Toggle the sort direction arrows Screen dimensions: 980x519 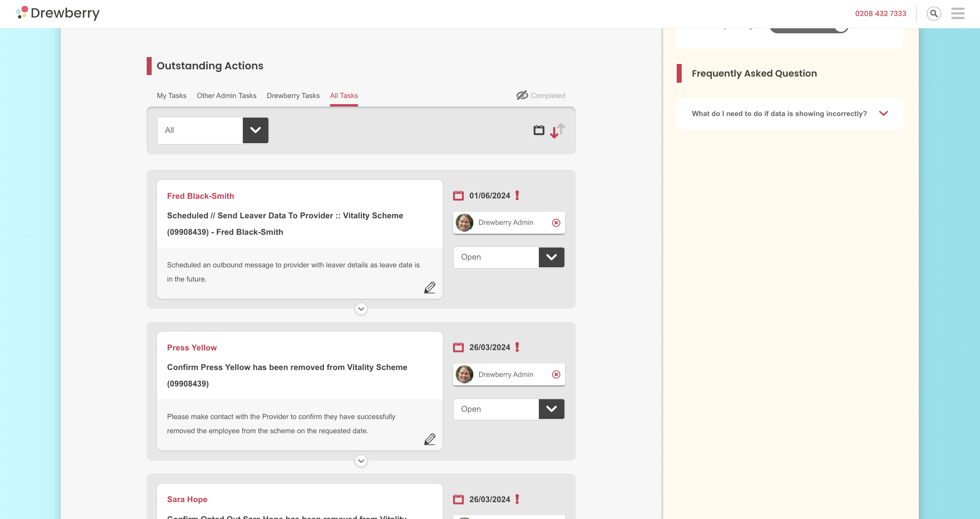[558, 131]
